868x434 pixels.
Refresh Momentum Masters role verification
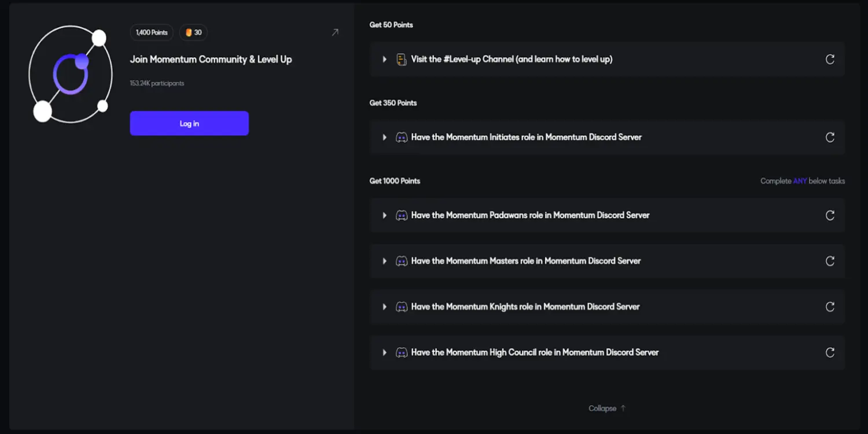click(830, 261)
